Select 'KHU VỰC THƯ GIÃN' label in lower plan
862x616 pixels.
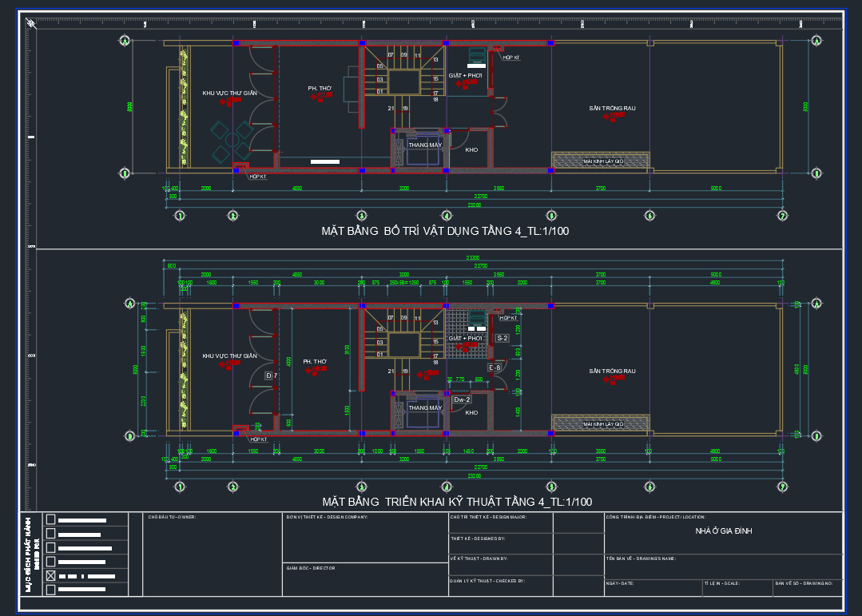pyautogui.click(x=230, y=356)
